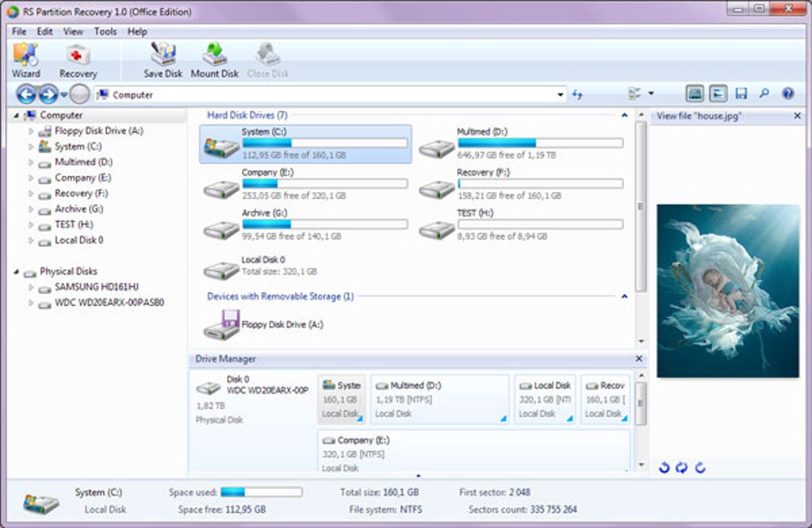Open the search magnifier icon
Screen dimensions: 812x528
point(764,94)
